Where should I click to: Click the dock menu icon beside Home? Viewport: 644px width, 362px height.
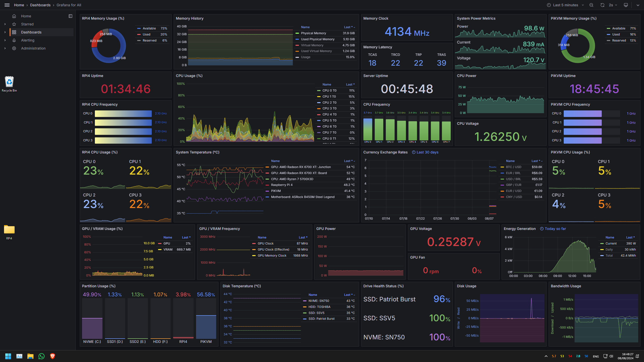tap(70, 16)
